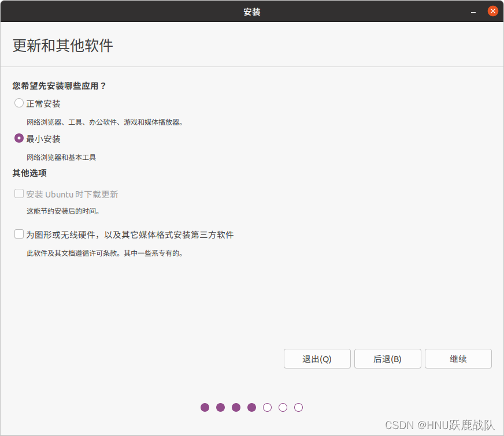Click the disabled 安装 Ubuntu 时下载更新 checkbox
Viewport: 504px width, 436px height.
18,194
